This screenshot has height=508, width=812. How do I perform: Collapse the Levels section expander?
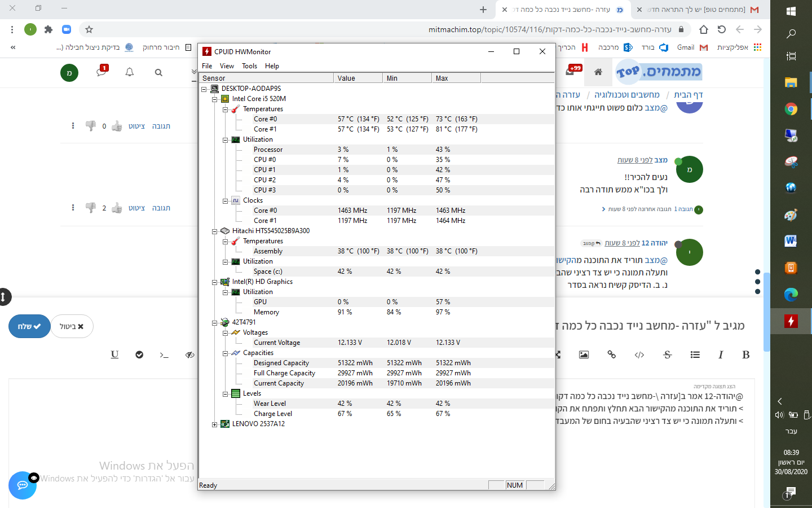[225, 394]
